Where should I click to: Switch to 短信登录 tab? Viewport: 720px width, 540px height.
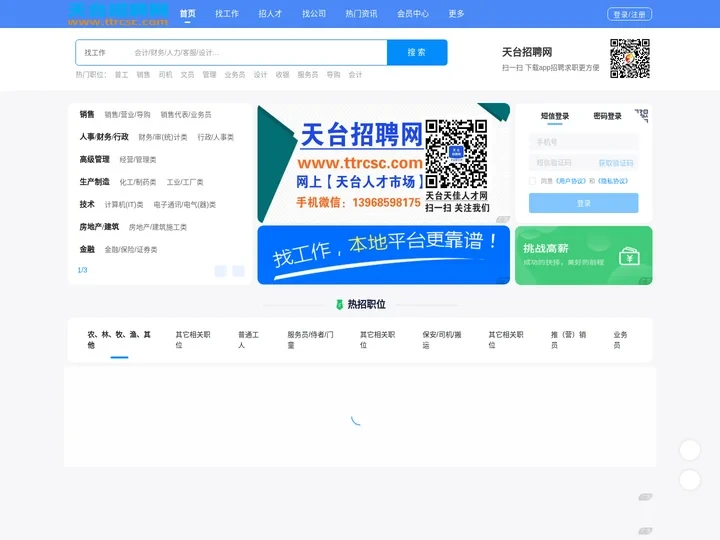555,116
